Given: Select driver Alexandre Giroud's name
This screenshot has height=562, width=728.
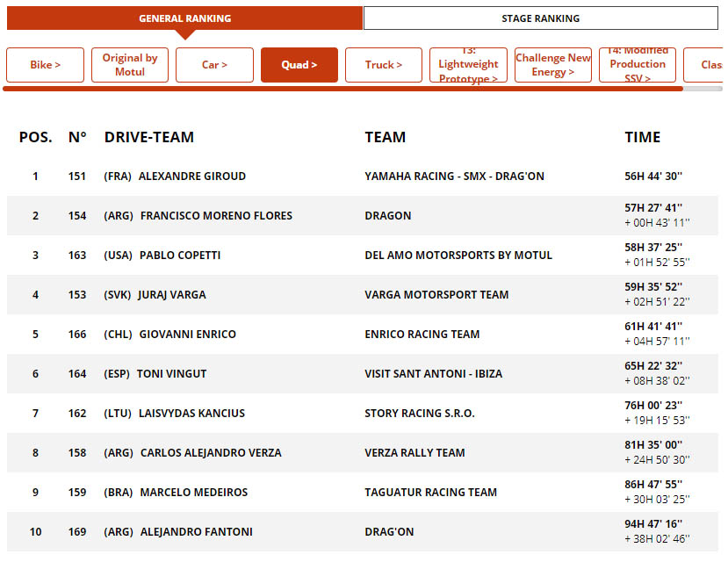Looking at the screenshot, I should pyautogui.click(x=192, y=177).
